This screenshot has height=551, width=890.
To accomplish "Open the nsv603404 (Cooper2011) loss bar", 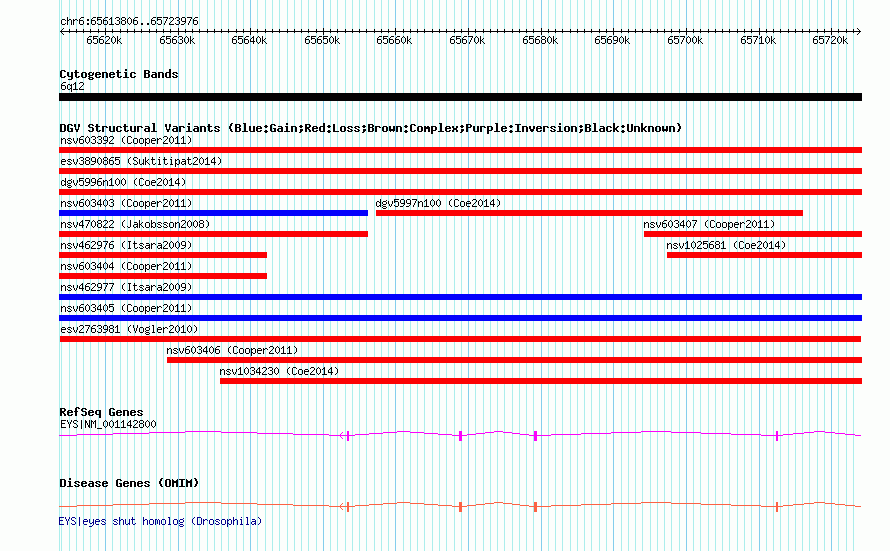I will pos(163,276).
